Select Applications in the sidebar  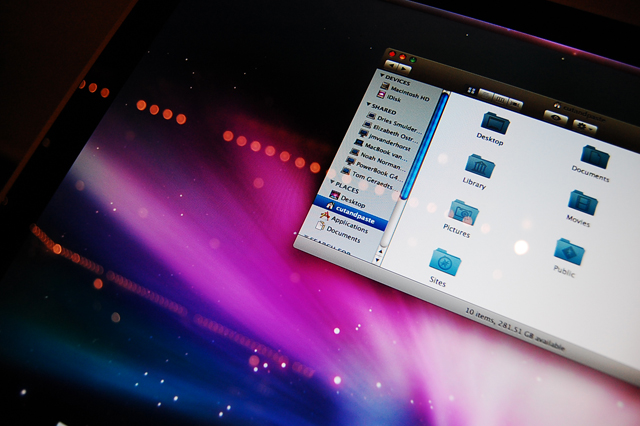pos(349,221)
